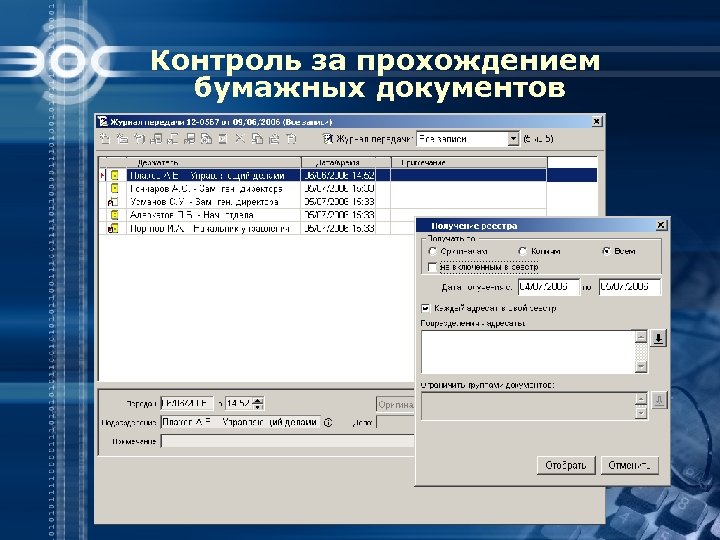Click the delete X icon in the journal toolbar
This screenshot has height=540, width=720.
click(x=240, y=138)
